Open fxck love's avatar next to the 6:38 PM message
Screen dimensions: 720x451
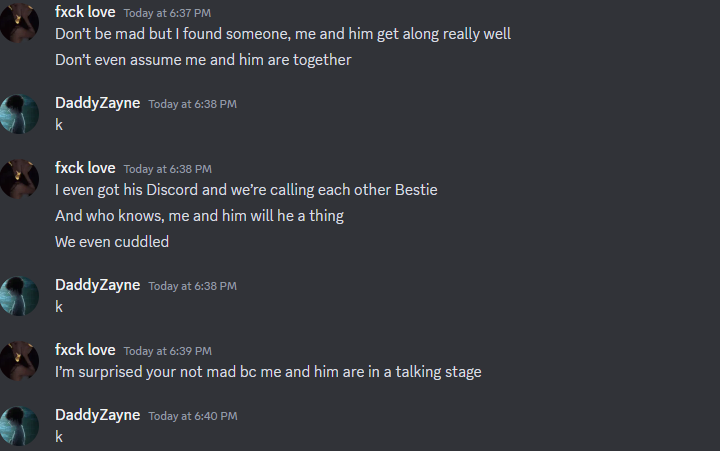pyautogui.click(x=19, y=178)
